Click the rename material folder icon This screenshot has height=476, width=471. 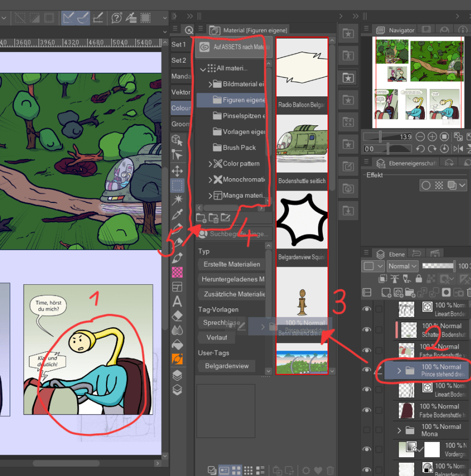point(225,218)
